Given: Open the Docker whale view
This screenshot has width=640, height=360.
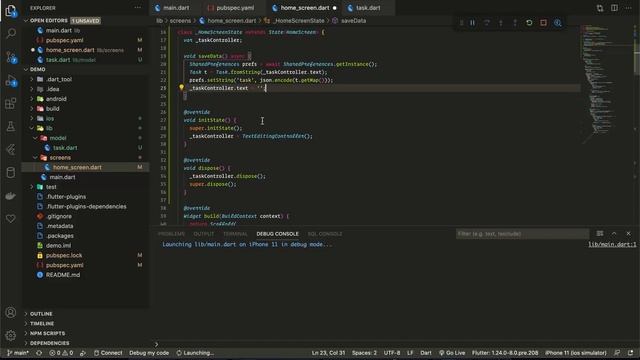Looking at the screenshot, I should [x=11, y=196].
